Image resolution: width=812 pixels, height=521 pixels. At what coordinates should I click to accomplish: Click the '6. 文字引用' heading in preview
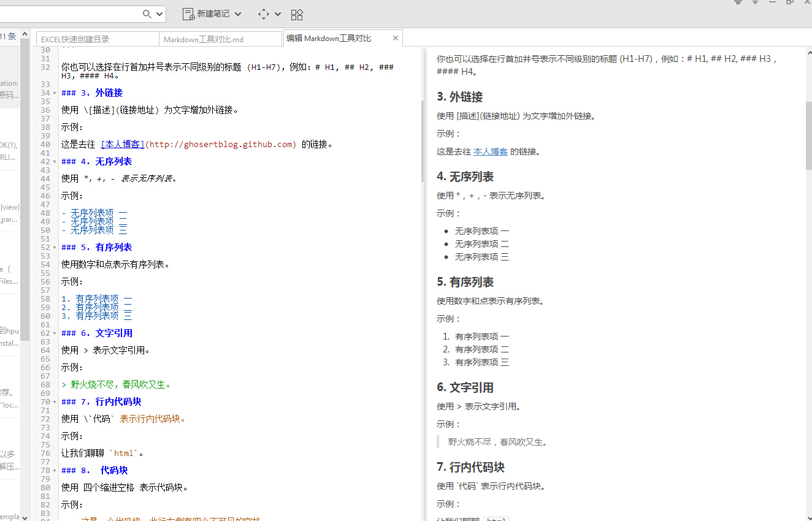465,387
